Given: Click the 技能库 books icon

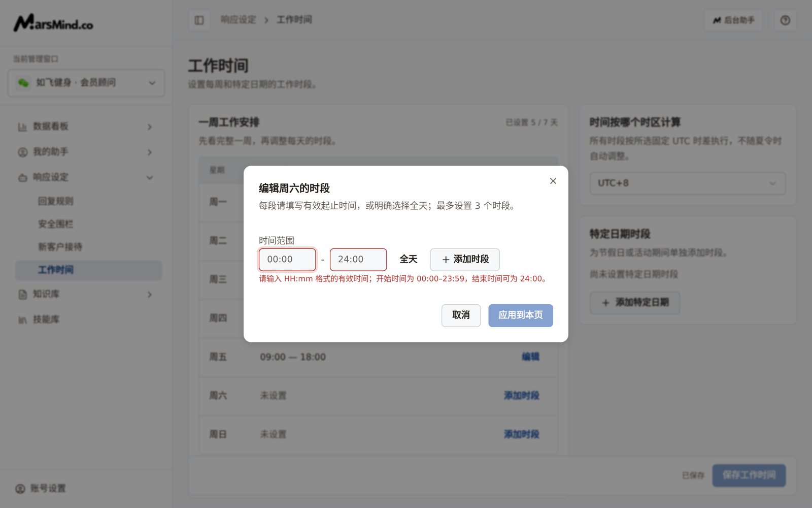Looking at the screenshot, I should point(22,320).
